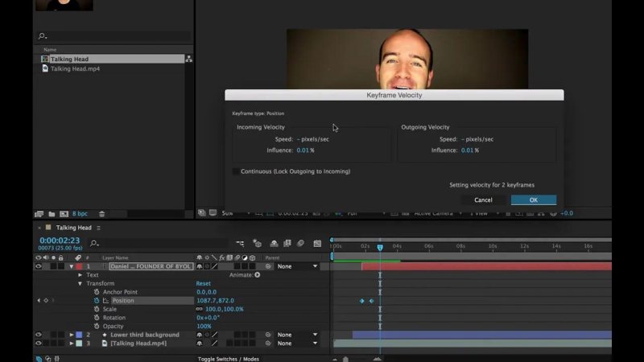The image size is (644, 362).
Task: Hide the Lower third background layer
Action: 39,335
